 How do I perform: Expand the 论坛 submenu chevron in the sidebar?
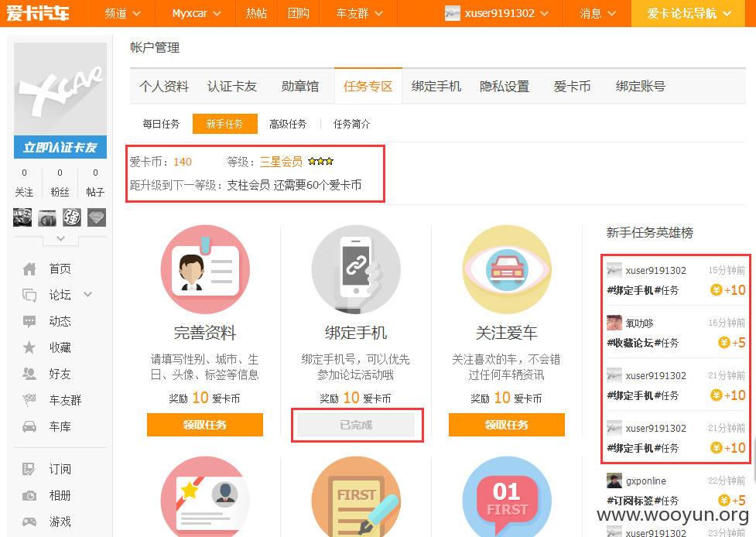[87, 294]
